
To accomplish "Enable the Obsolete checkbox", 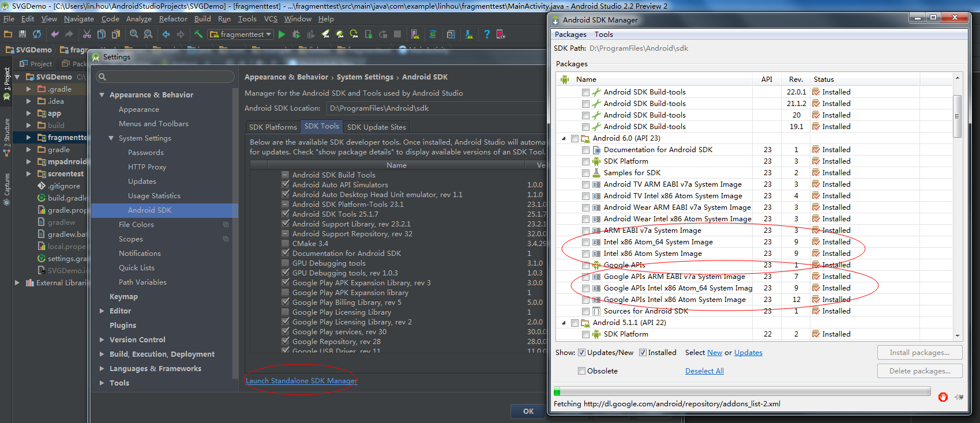I will [581, 371].
